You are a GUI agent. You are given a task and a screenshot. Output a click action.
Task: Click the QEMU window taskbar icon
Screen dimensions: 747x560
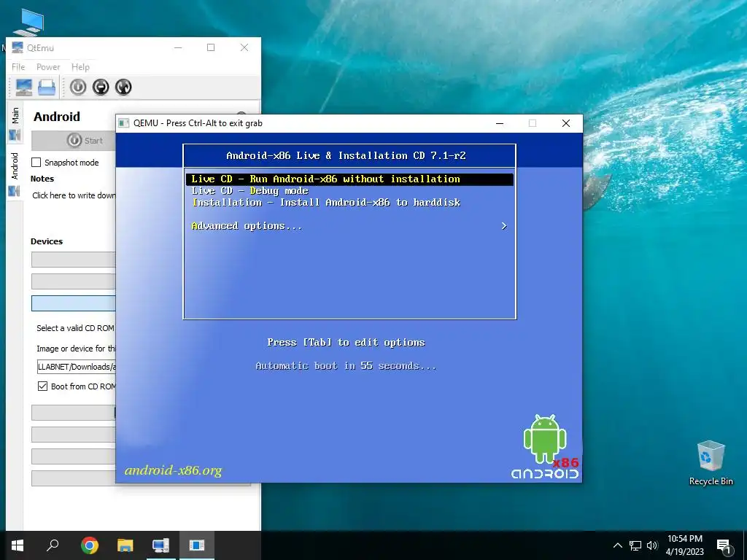[x=196, y=545]
